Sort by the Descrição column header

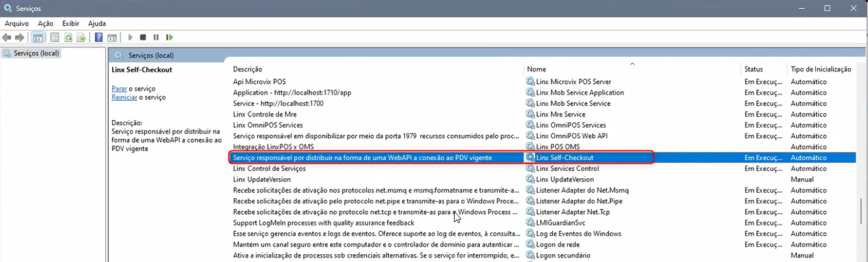248,69
